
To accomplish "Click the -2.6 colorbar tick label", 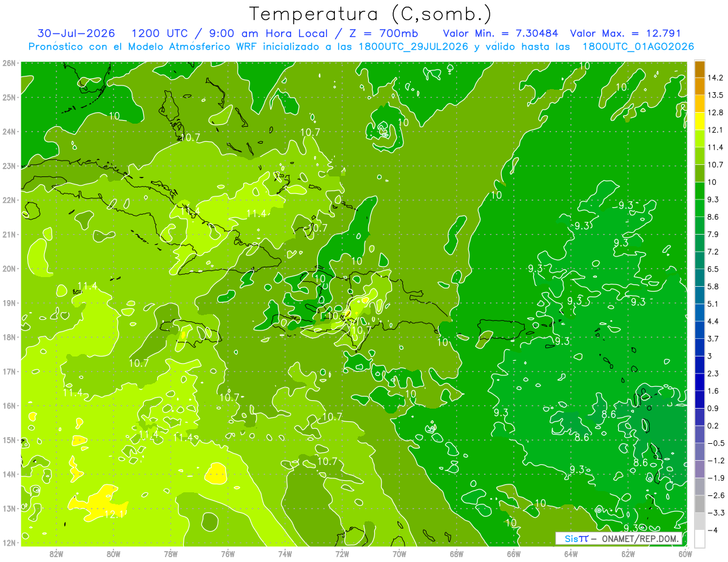I will pos(716,495).
